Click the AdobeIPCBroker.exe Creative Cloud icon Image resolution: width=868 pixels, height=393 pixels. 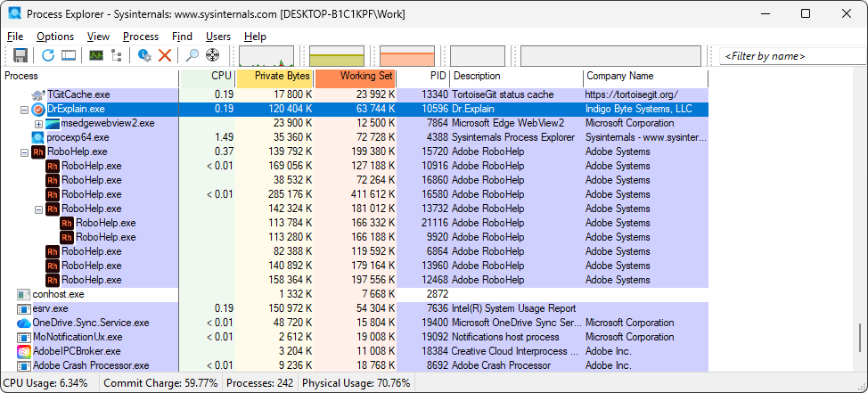tap(24, 351)
